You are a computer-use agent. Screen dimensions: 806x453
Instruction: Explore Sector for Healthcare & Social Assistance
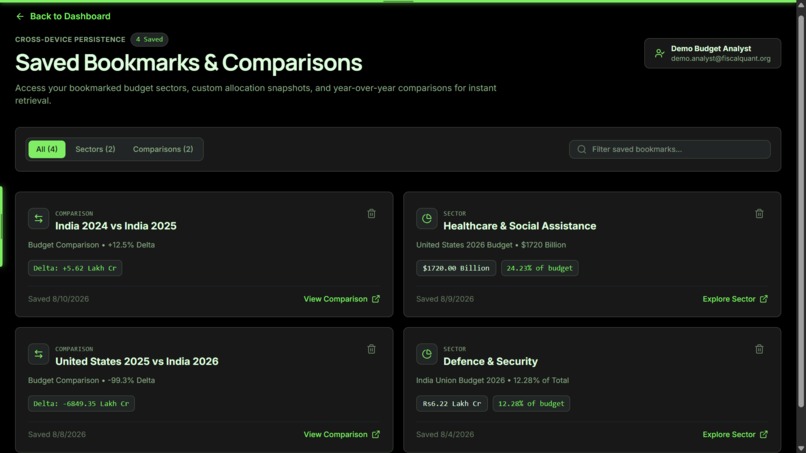click(735, 299)
